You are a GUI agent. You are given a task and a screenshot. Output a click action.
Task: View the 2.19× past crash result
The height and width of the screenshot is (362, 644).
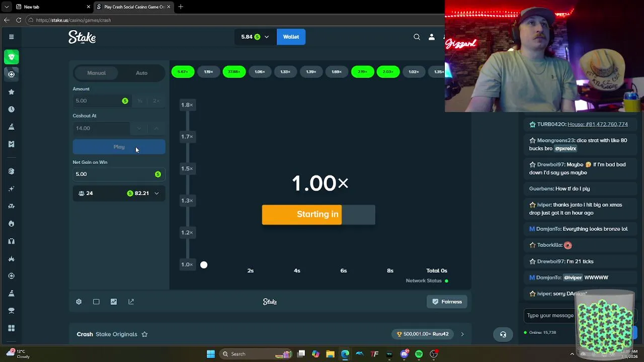coord(362,72)
